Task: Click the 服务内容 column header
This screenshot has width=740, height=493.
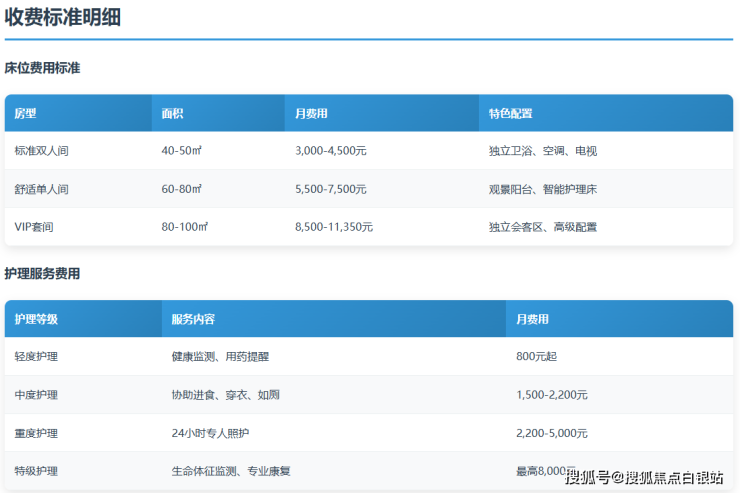Action: (193, 320)
